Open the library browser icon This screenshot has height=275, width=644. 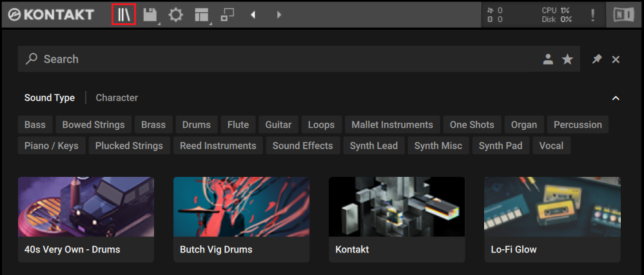(x=124, y=14)
